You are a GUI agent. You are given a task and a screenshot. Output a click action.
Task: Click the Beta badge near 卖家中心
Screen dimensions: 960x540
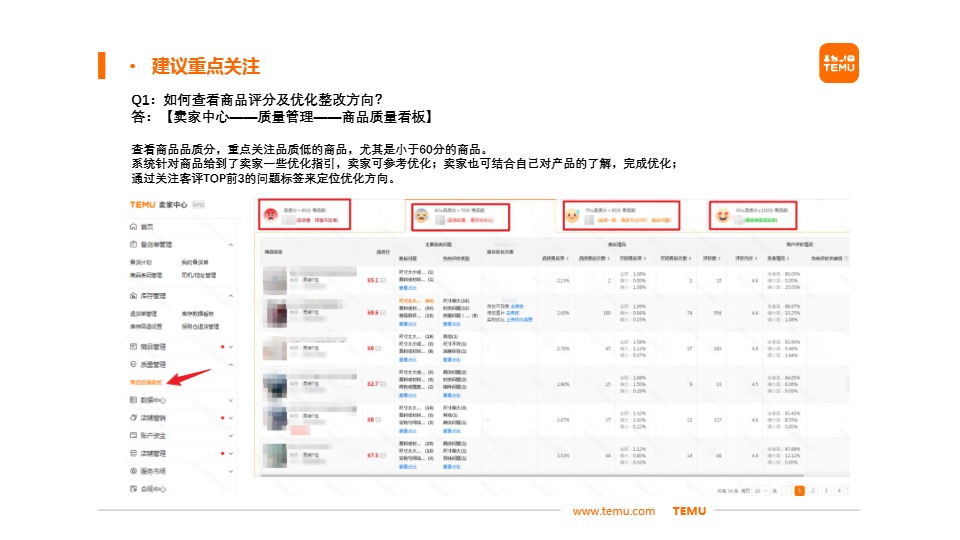[x=198, y=204]
